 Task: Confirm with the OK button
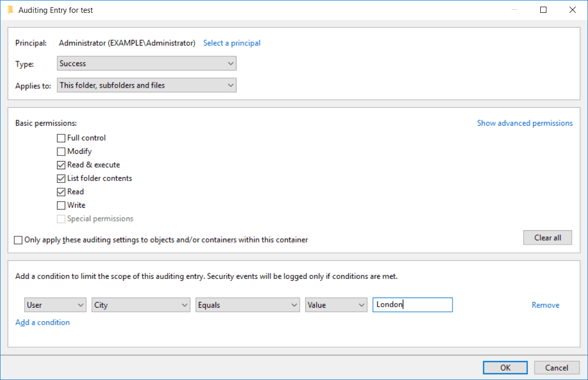505,368
